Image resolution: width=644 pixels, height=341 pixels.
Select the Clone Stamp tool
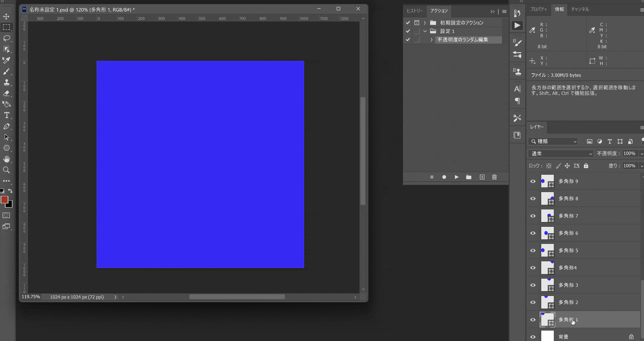(x=6, y=82)
